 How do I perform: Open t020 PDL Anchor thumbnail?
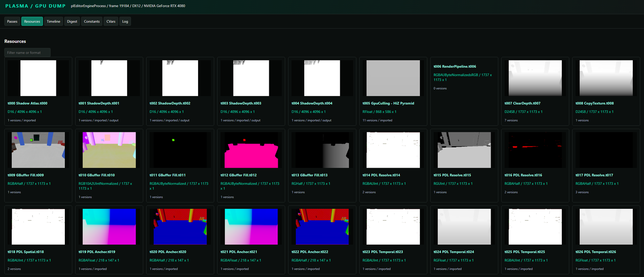[x=180, y=227]
